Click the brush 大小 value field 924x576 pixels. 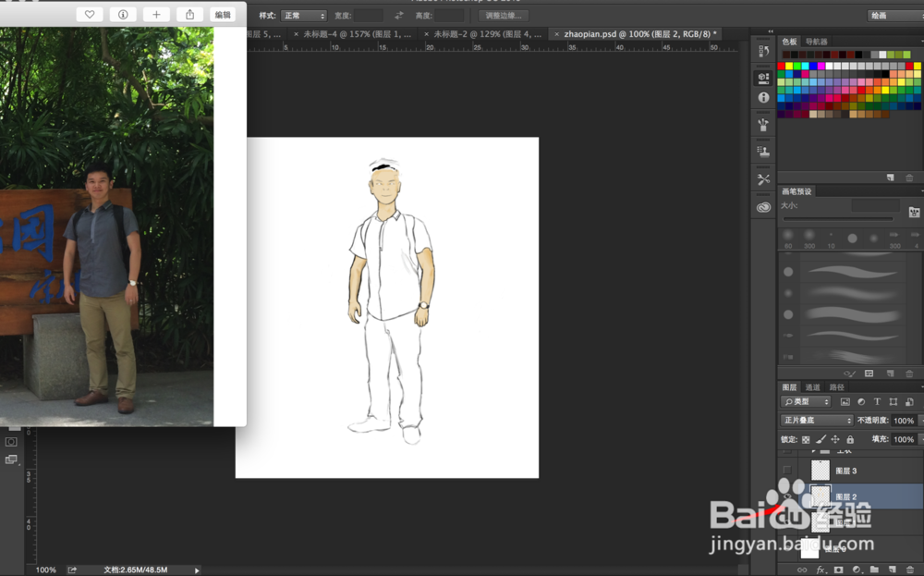coord(876,206)
